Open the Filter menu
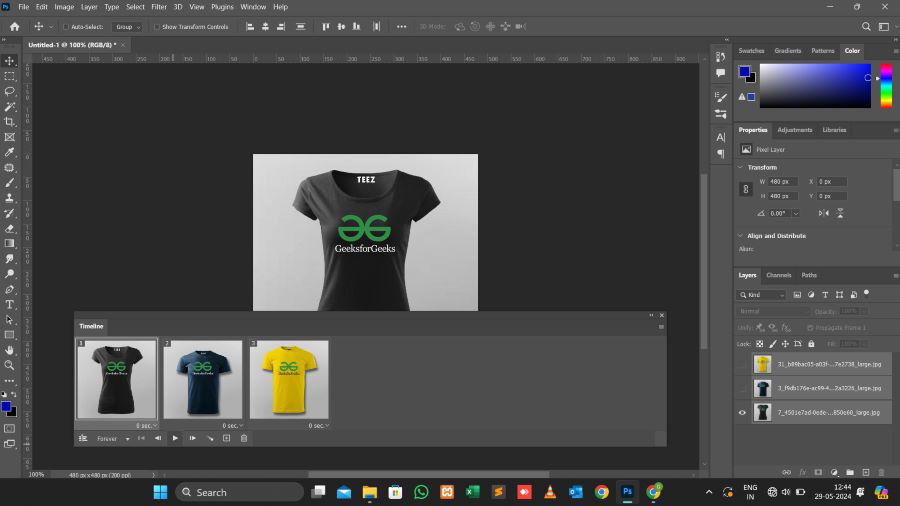This screenshot has height=506, width=900. point(159,7)
